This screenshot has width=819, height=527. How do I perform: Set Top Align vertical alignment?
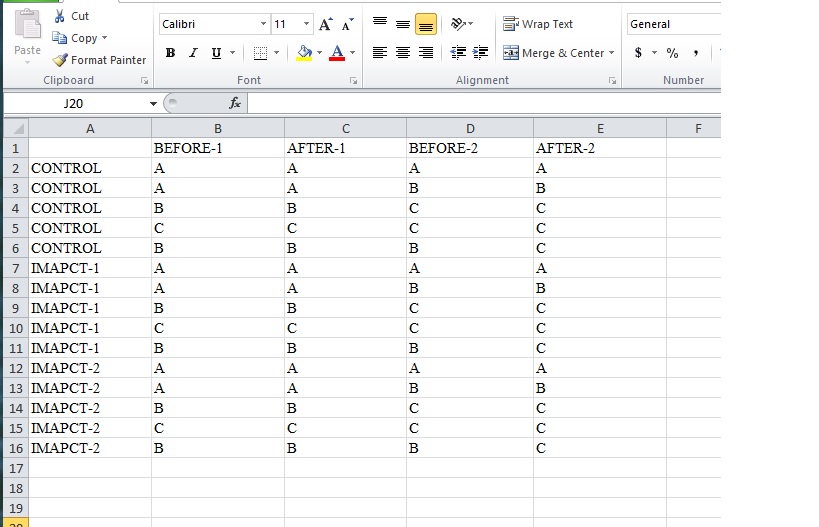pyautogui.click(x=380, y=24)
